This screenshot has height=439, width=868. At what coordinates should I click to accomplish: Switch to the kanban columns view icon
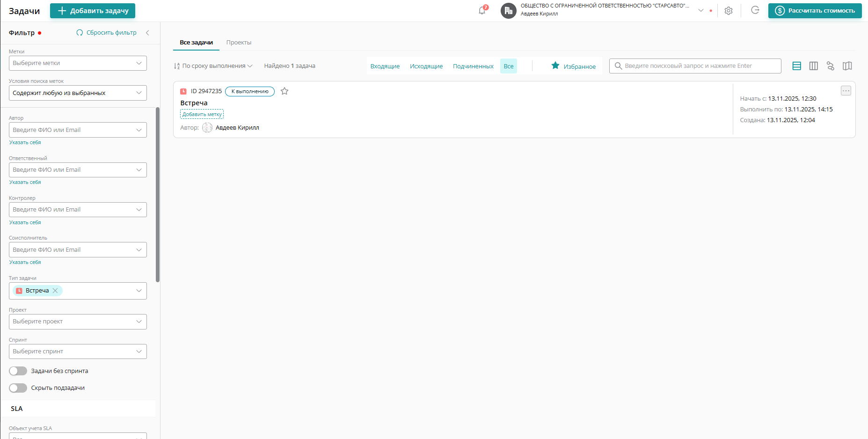click(814, 66)
